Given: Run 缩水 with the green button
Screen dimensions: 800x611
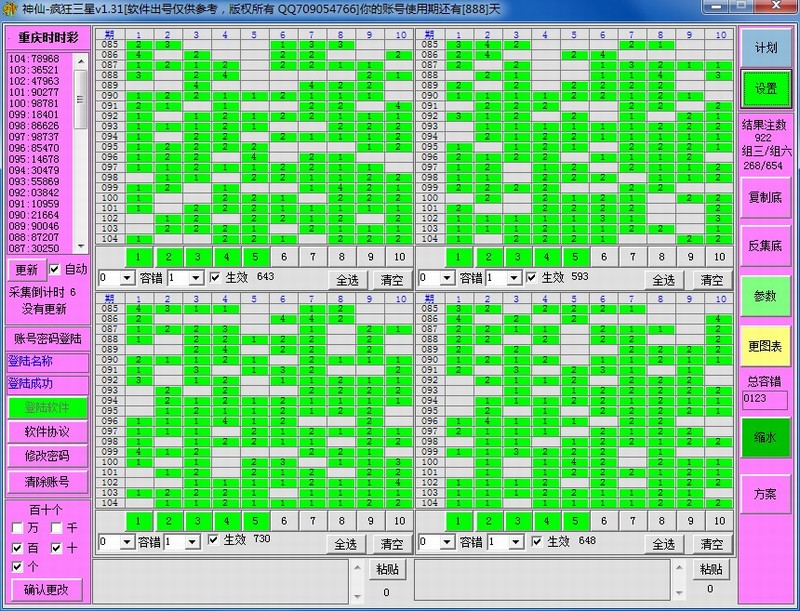Looking at the screenshot, I should (x=765, y=437).
